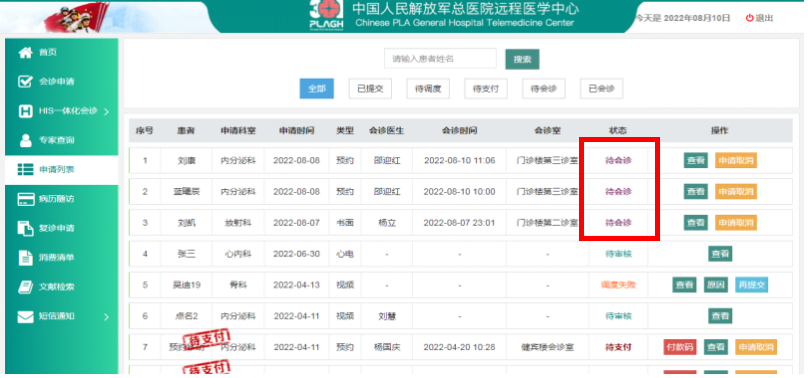Click the card icon for 病历随访
Screen dimensions: 808x378
click(x=25, y=199)
